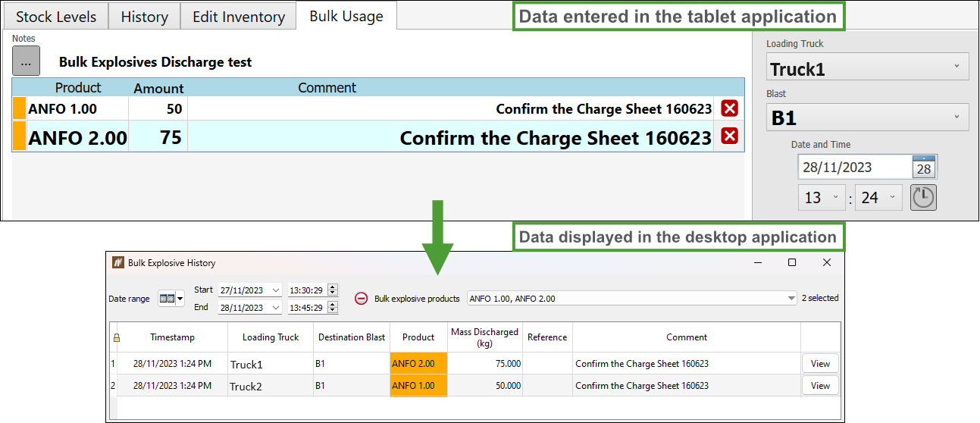
Task: Open the Date range calendar preset dropdown
Action: [171, 299]
